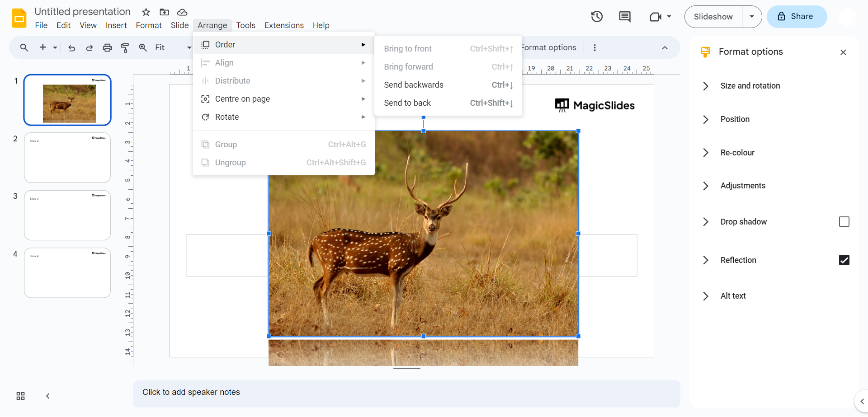Select slide 3 thumbnail
The height and width of the screenshot is (417, 868).
coord(67,215)
